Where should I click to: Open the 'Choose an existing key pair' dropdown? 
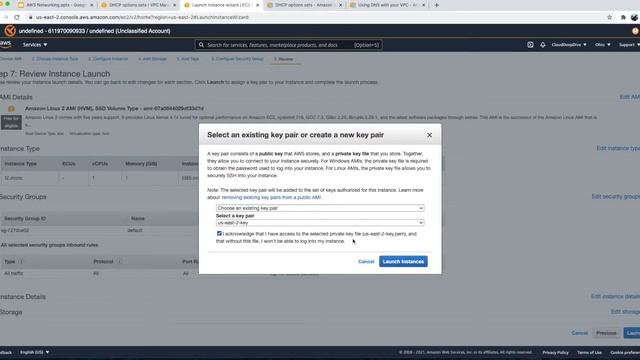tap(320, 208)
